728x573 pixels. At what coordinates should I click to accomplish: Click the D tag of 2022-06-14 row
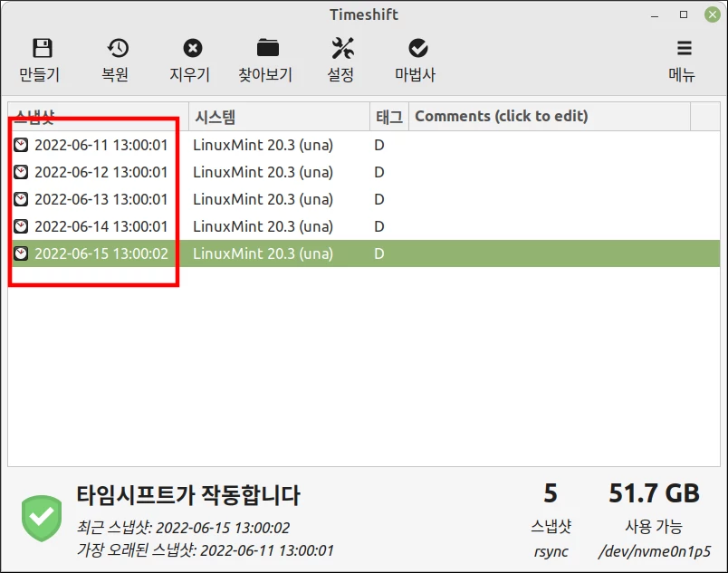click(x=378, y=226)
